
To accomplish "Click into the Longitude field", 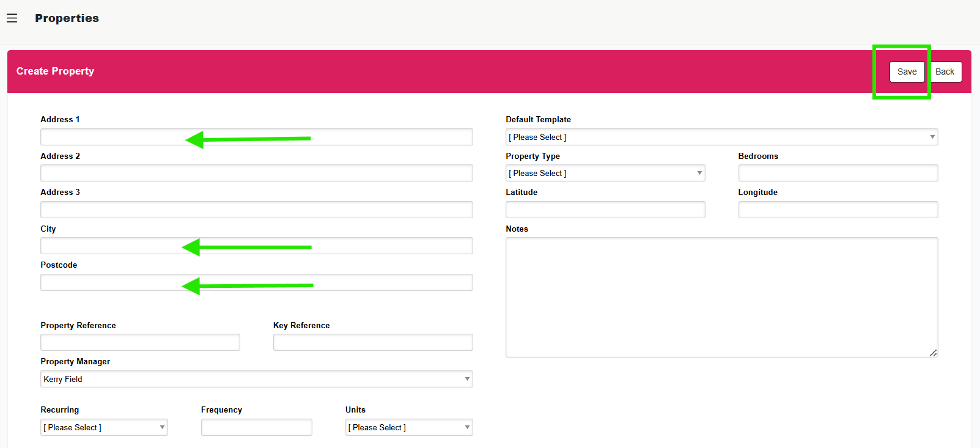I will pos(838,210).
